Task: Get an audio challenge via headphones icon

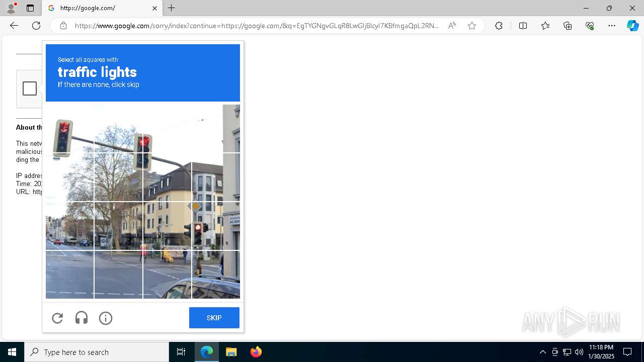Action: coord(82,318)
